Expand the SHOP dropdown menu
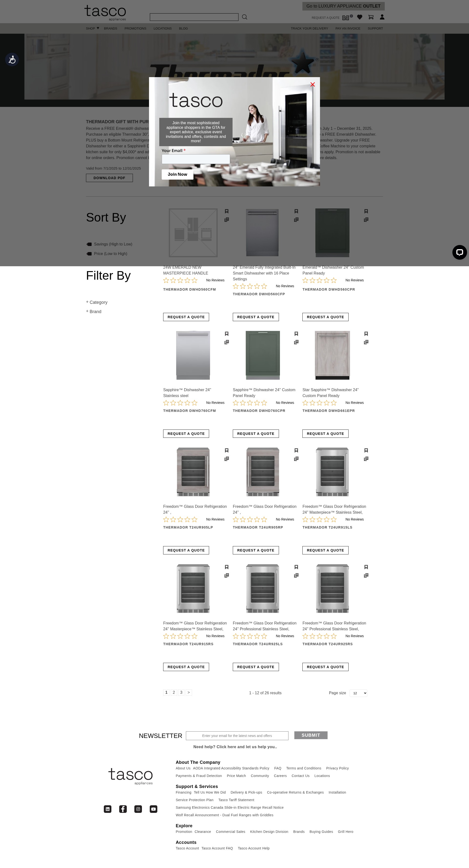 click(92, 28)
